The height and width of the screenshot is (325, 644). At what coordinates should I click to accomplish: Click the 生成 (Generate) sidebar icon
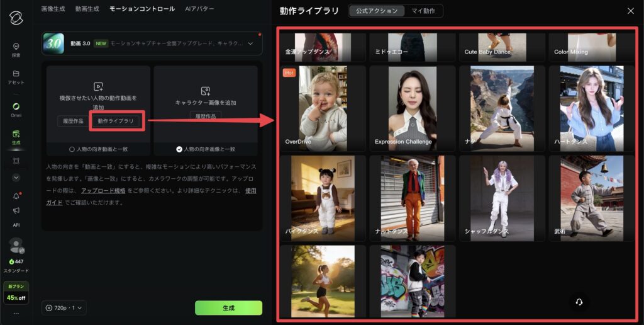coord(16,136)
